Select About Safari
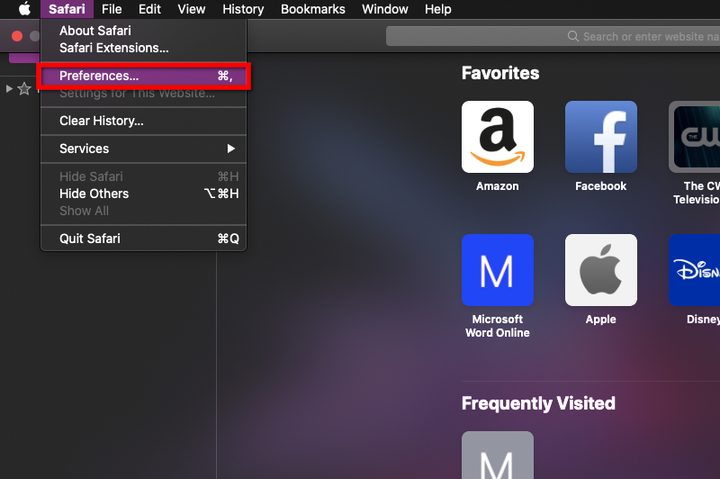This screenshot has width=720, height=479. tap(144, 30)
